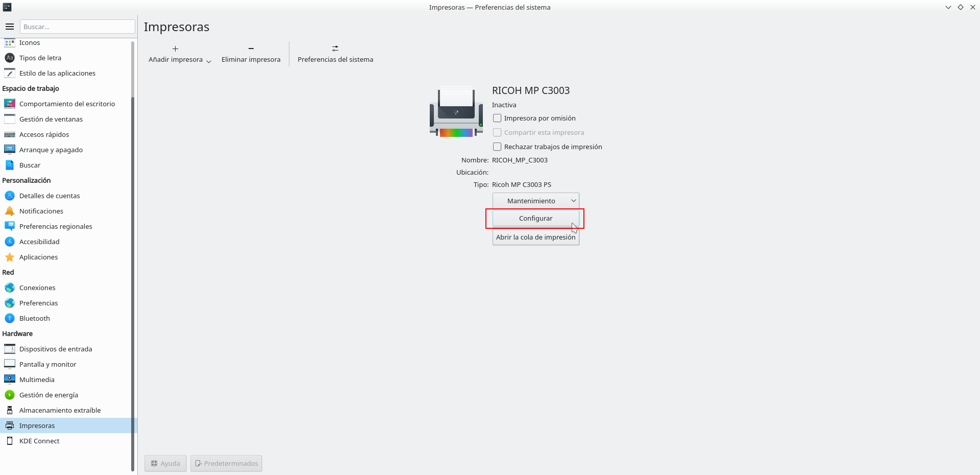
Task: Focus the Buscar search field
Action: point(77,27)
